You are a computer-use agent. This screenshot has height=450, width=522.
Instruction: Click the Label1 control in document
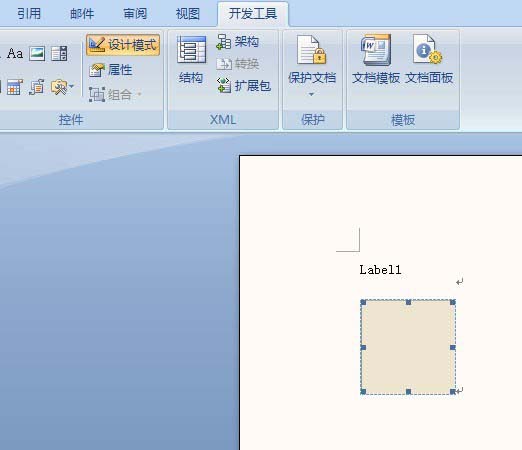tap(380, 270)
